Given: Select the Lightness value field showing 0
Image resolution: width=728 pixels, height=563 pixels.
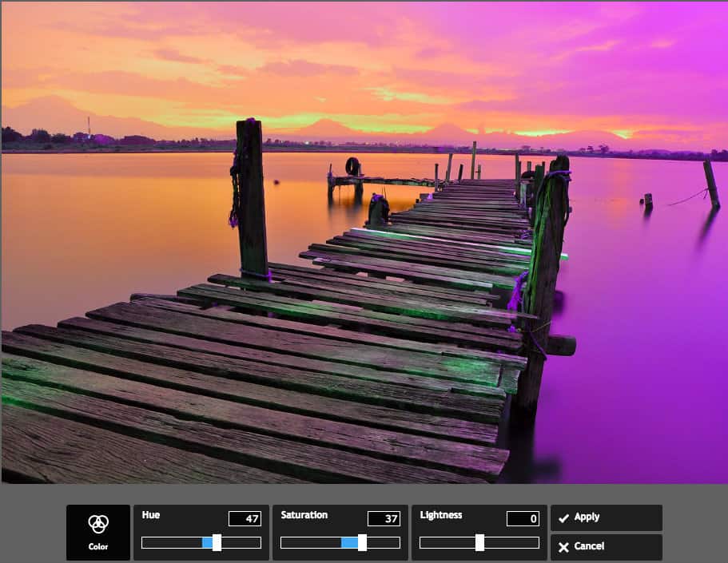Looking at the screenshot, I should (x=523, y=519).
